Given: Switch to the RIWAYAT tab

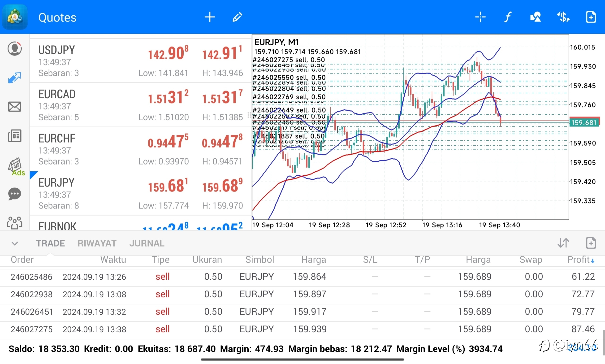Looking at the screenshot, I should coord(97,243).
